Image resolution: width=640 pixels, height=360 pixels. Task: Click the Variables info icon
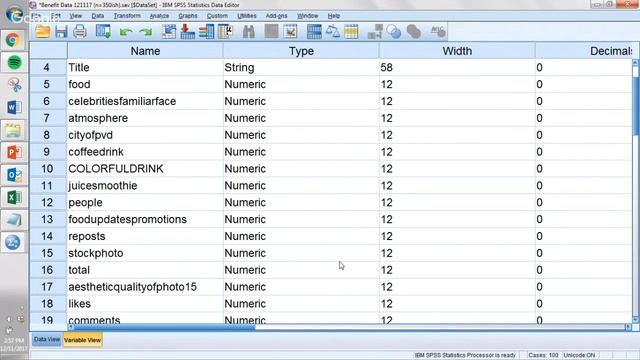click(x=207, y=31)
